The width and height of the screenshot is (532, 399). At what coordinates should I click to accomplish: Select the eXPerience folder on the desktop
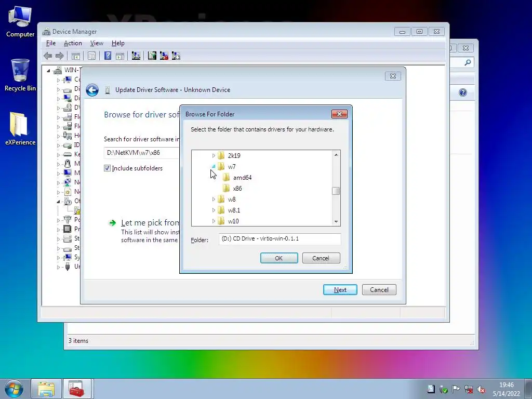[20, 129]
